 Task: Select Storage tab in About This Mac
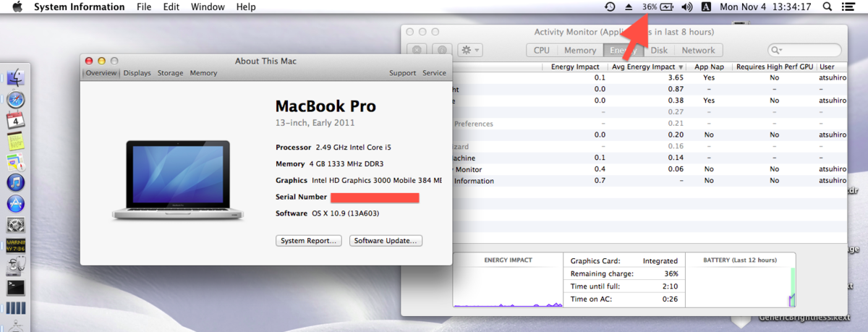point(171,73)
